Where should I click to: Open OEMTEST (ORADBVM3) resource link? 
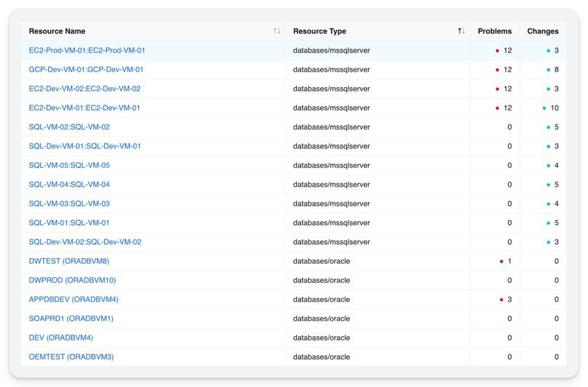pos(71,357)
